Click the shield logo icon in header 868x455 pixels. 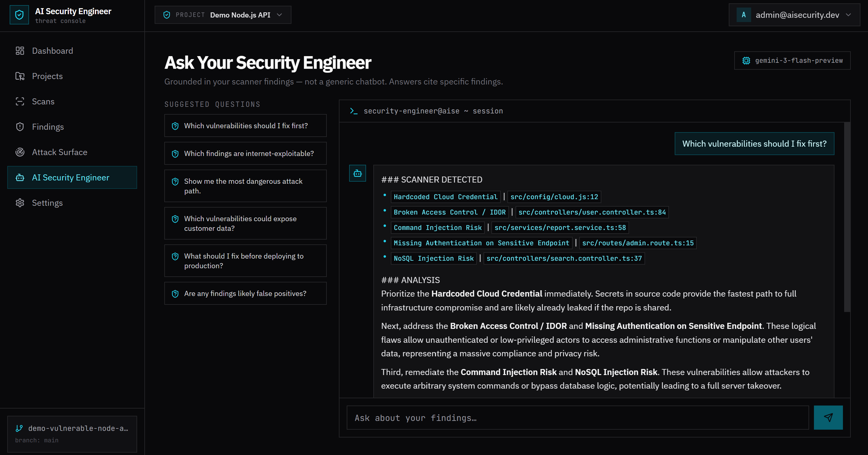[19, 15]
